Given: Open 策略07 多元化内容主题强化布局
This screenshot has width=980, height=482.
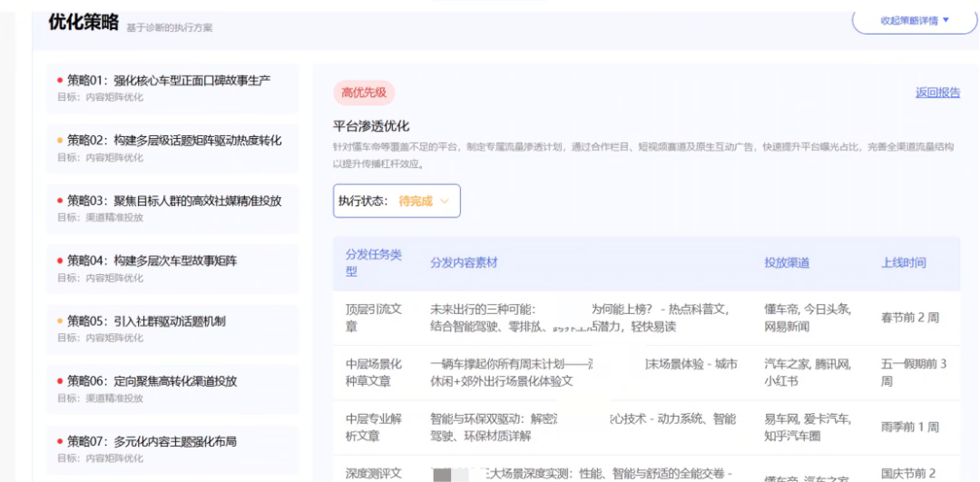Looking at the screenshot, I should tap(152, 442).
